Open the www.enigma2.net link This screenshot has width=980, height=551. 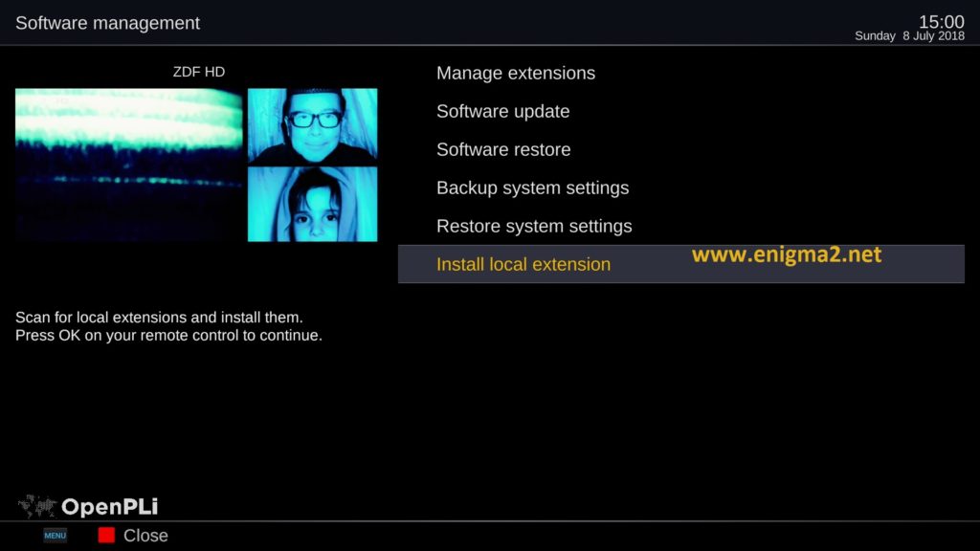pyautogui.click(x=786, y=254)
